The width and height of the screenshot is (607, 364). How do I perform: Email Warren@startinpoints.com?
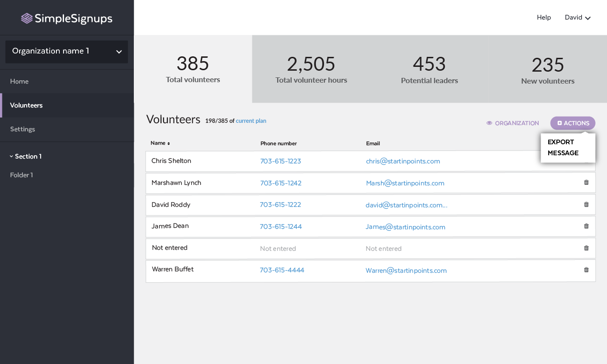coord(406,270)
